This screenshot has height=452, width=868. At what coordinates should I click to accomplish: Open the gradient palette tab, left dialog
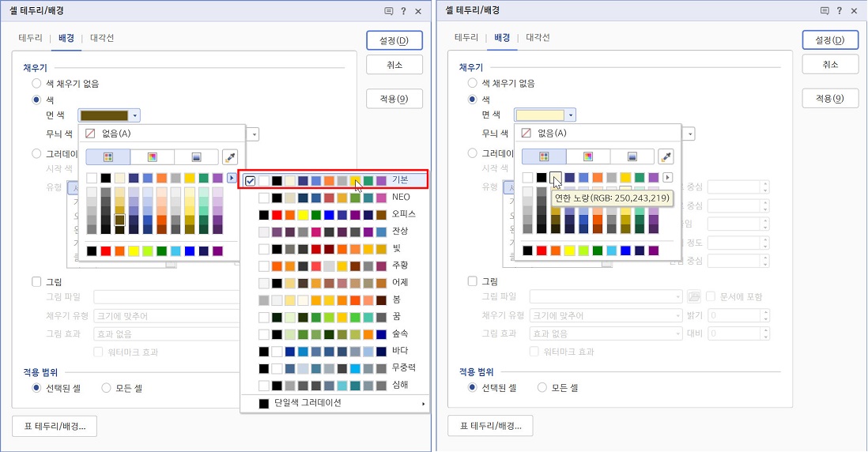click(196, 157)
